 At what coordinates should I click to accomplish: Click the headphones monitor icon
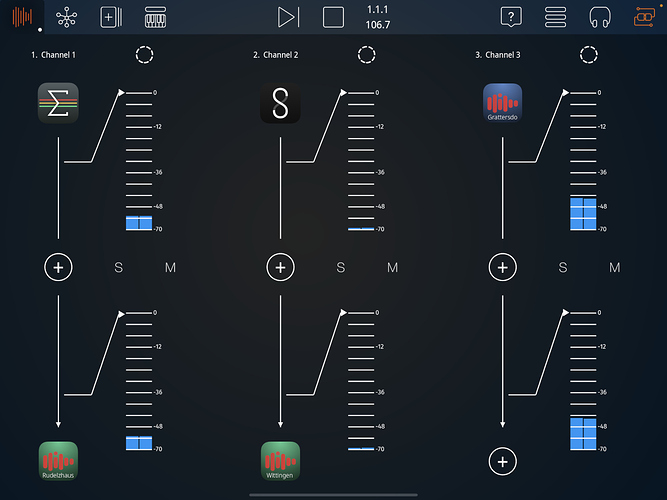click(x=600, y=17)
